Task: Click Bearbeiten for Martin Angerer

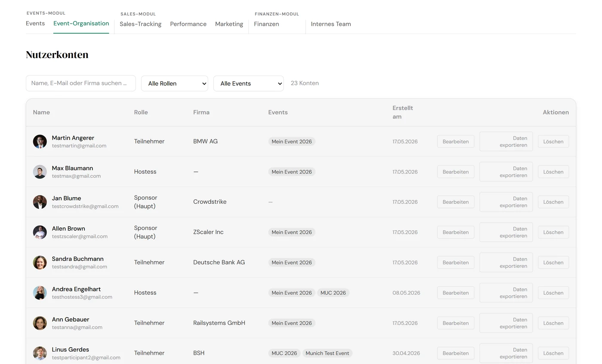Action: point(456,141)
